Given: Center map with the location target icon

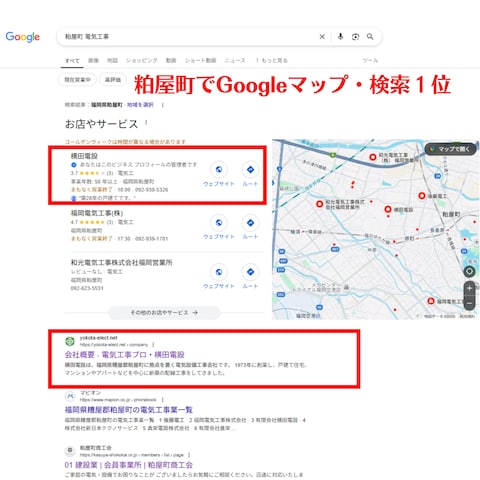Looking at the screenshot, I should pos(469,271).
